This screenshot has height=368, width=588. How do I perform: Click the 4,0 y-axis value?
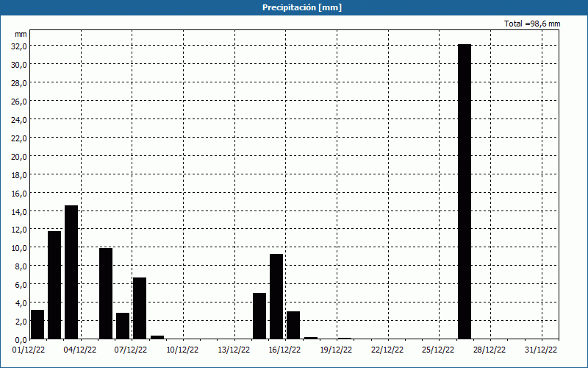(x=21, y=303)
